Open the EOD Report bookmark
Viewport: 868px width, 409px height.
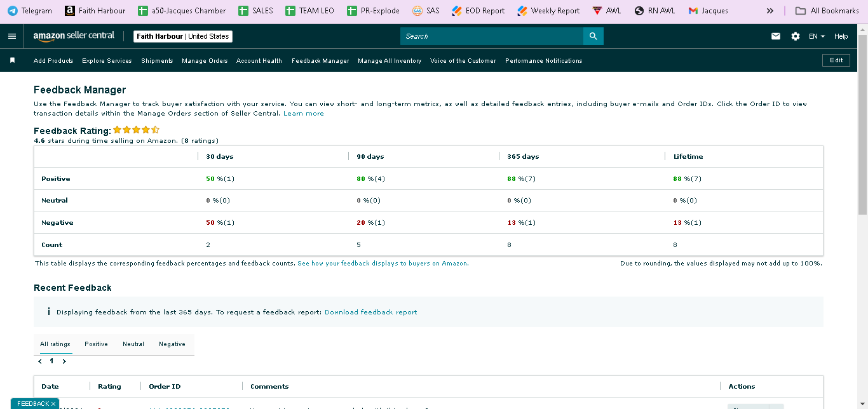click(x=478, y=11)
